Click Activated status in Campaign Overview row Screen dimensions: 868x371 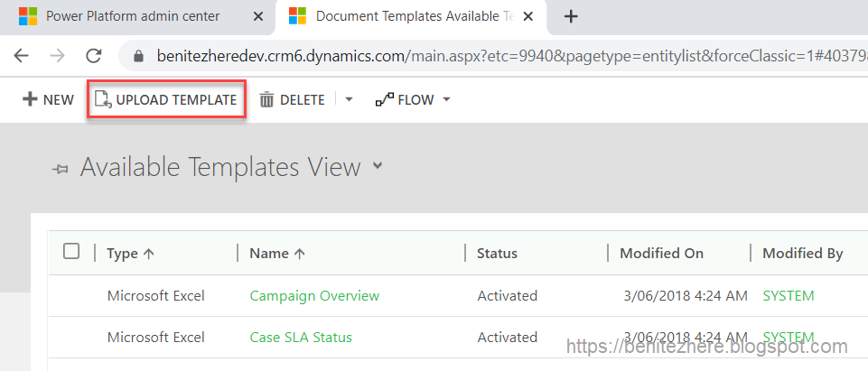click(x=507, y=296)
